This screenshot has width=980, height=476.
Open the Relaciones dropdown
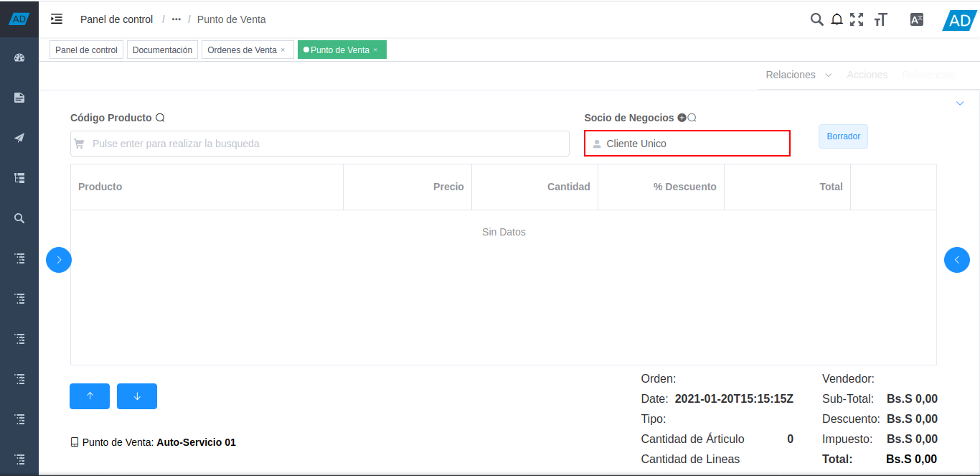pos(796,75)
